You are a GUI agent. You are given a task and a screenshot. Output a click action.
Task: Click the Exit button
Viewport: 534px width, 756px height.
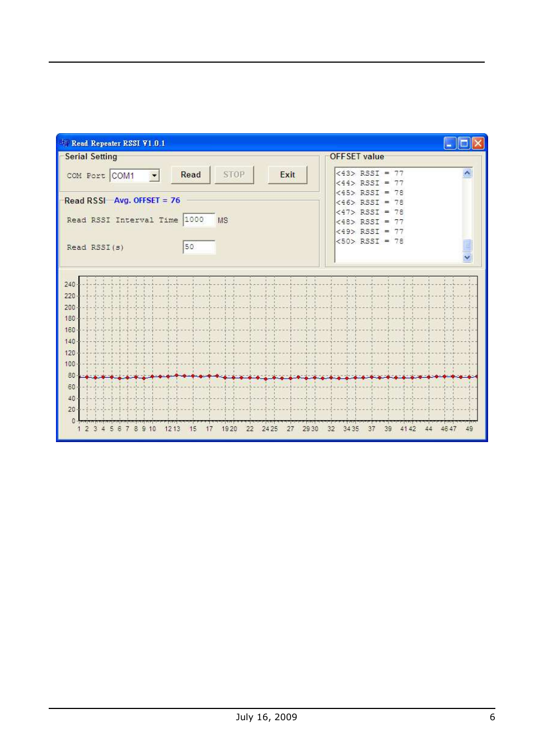pos(288,175)
